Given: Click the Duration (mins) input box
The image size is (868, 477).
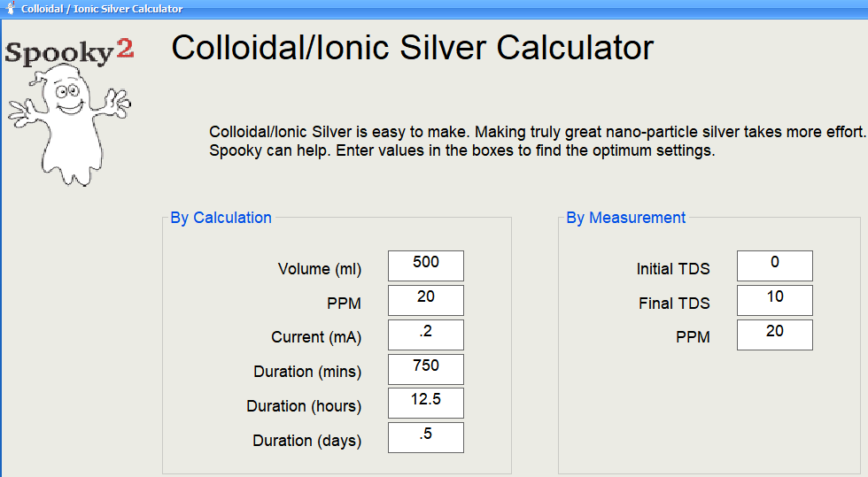Looking at the screenshot, I should (425, 369).
